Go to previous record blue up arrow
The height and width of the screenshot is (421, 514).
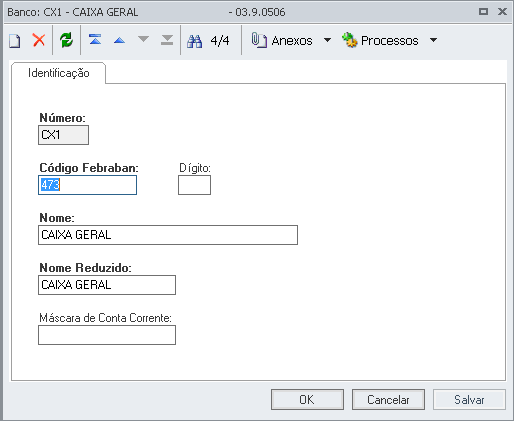point(119,41)
